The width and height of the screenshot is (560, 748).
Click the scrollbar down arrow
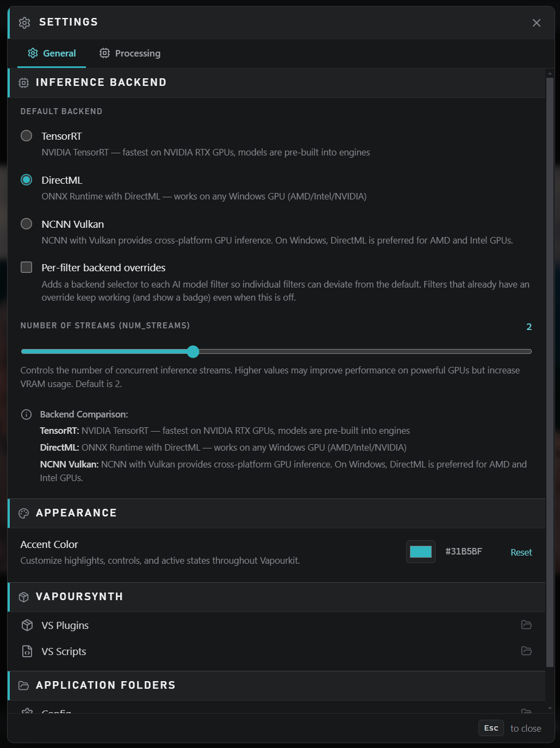click(x=550, y=708)
